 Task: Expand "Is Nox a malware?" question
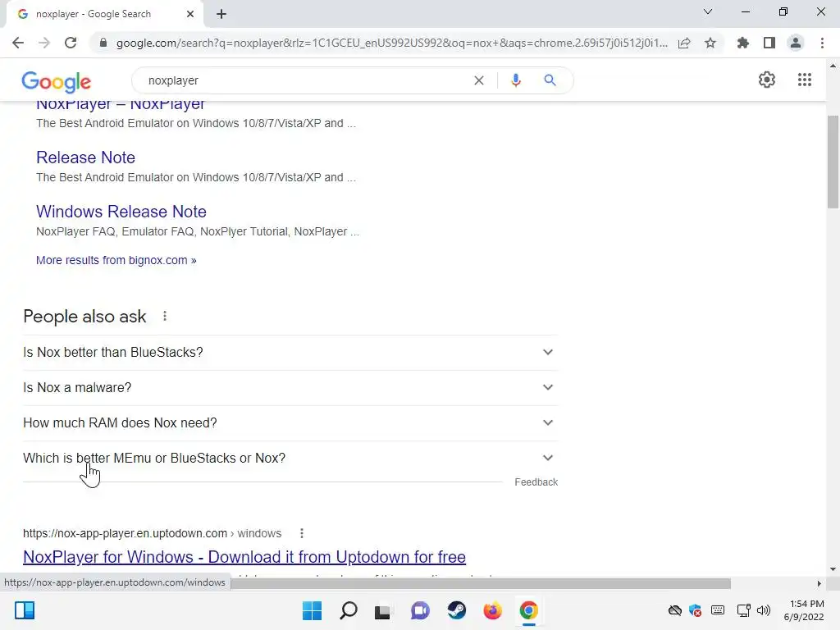[x=290, y=388]
